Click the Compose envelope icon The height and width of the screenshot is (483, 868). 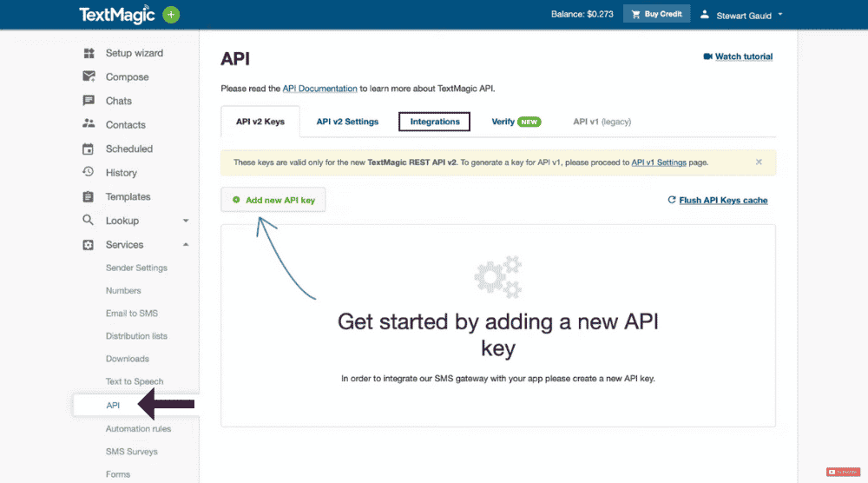(x=89, y=76)
